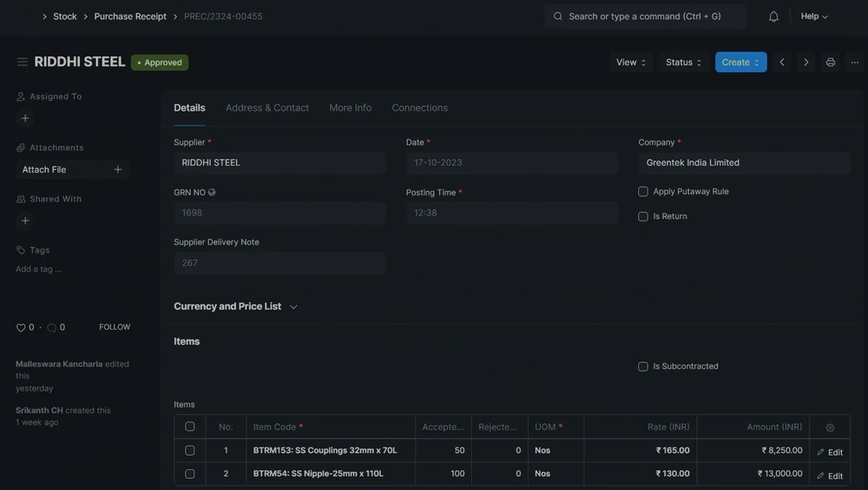868x490 pixels.
Task: Click the heart like icon
Action: click(x=21, y=327)
